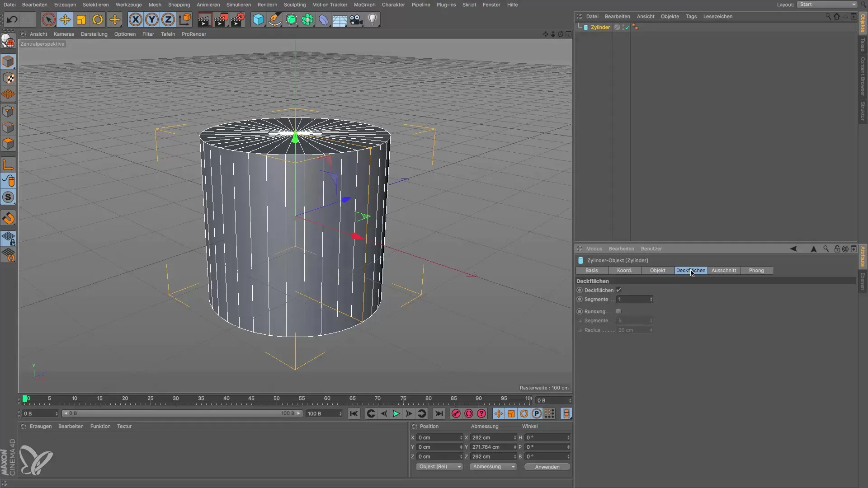Open the floor environment icon

(x=340, y=19)
